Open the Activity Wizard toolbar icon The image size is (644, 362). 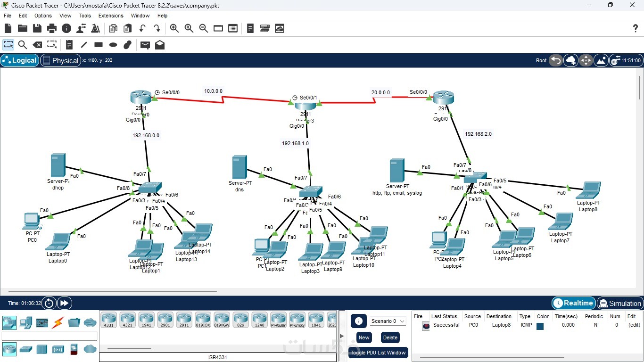coord(96,29)
